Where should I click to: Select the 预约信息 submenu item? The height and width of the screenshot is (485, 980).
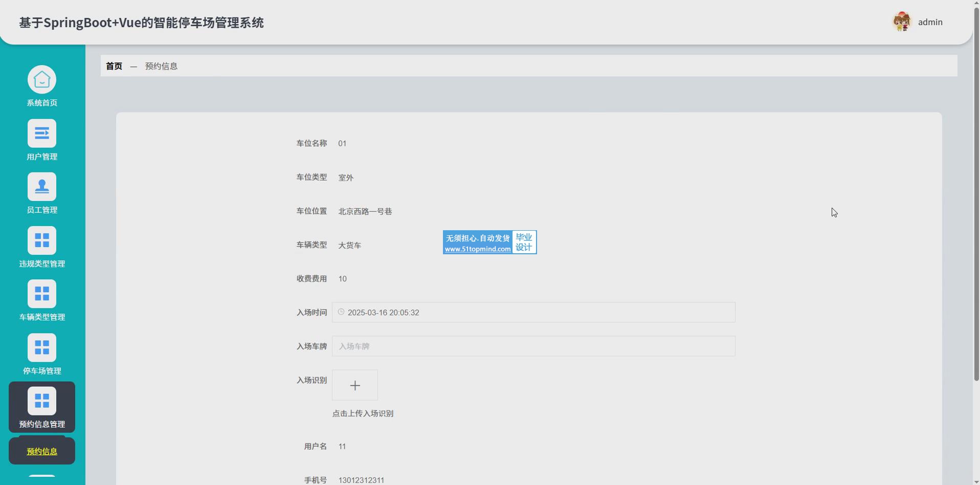[42, 451]
